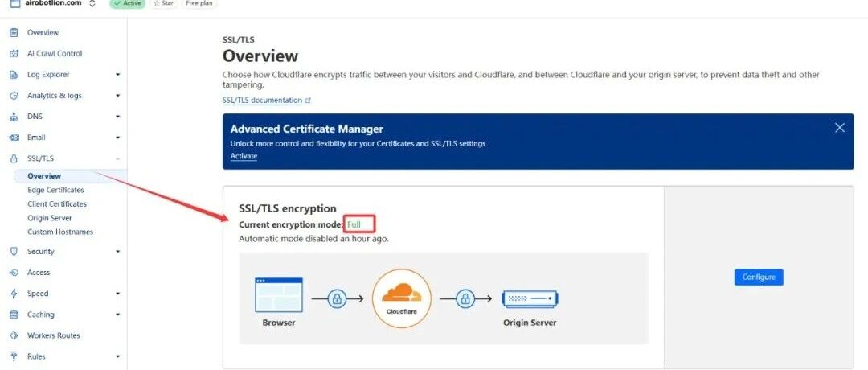Expand the DNS submenu arrow
The width and height of the screenshot is (868, 370).
pyautogui.click(x=117, y=117)
